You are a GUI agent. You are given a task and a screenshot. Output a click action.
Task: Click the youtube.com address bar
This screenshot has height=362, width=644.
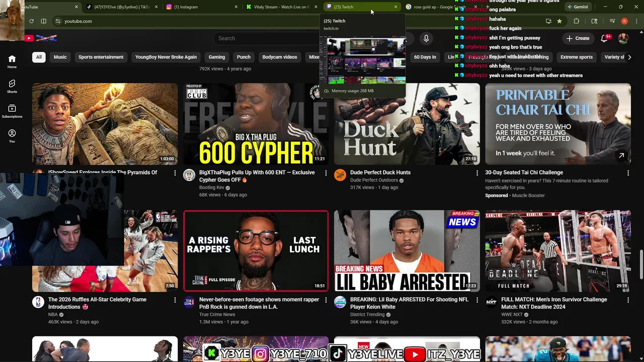(78, 21)
